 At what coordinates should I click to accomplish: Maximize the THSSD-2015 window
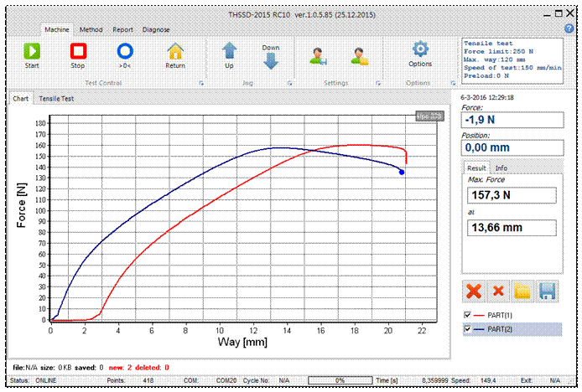(x=559, y=13)
